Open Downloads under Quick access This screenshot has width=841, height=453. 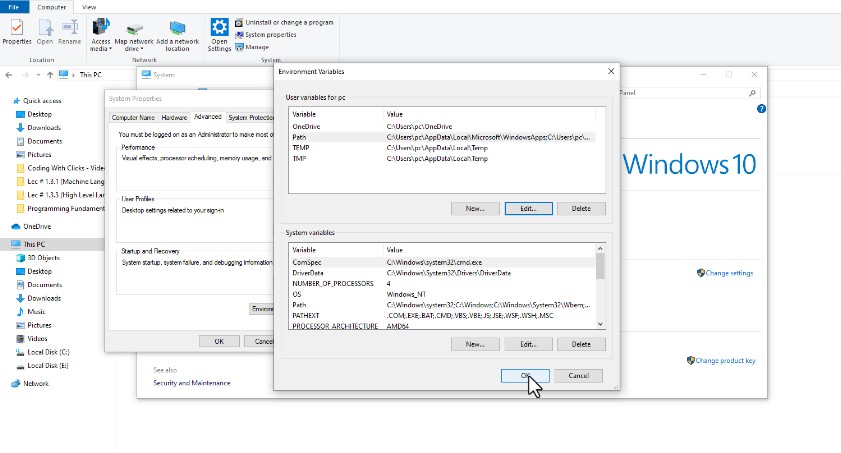(38, 128)
